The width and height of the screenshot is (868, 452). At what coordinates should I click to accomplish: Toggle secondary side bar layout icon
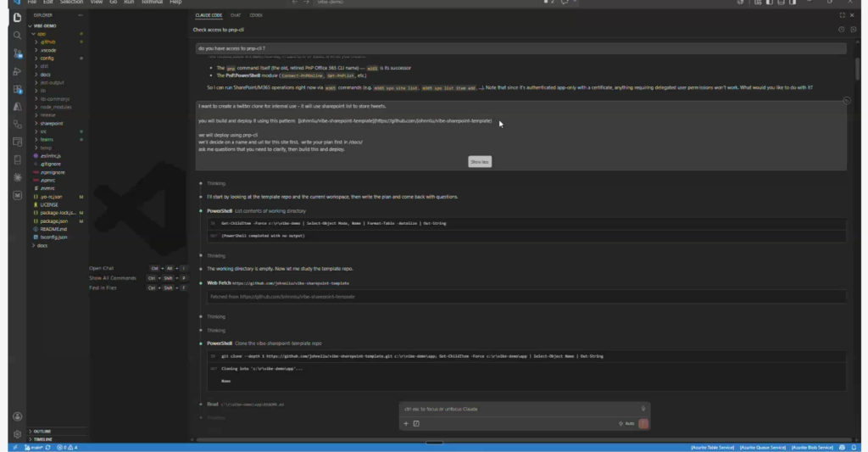click(x=793, y=3)
